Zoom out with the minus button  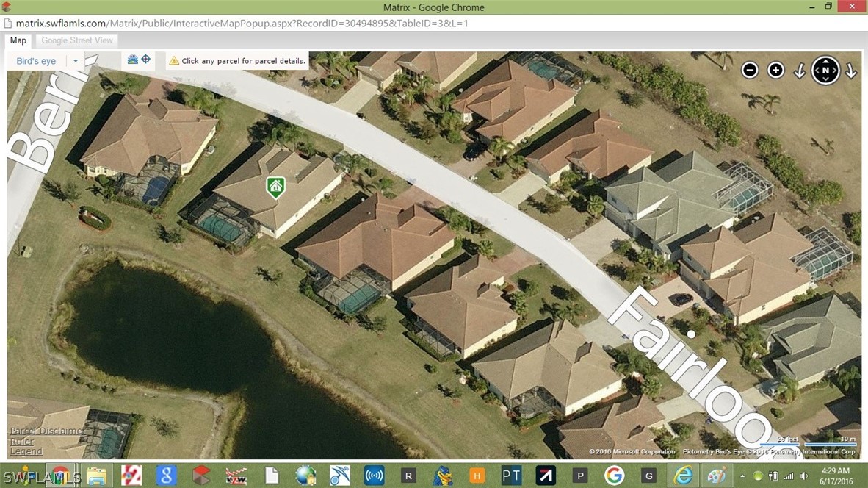750,71
